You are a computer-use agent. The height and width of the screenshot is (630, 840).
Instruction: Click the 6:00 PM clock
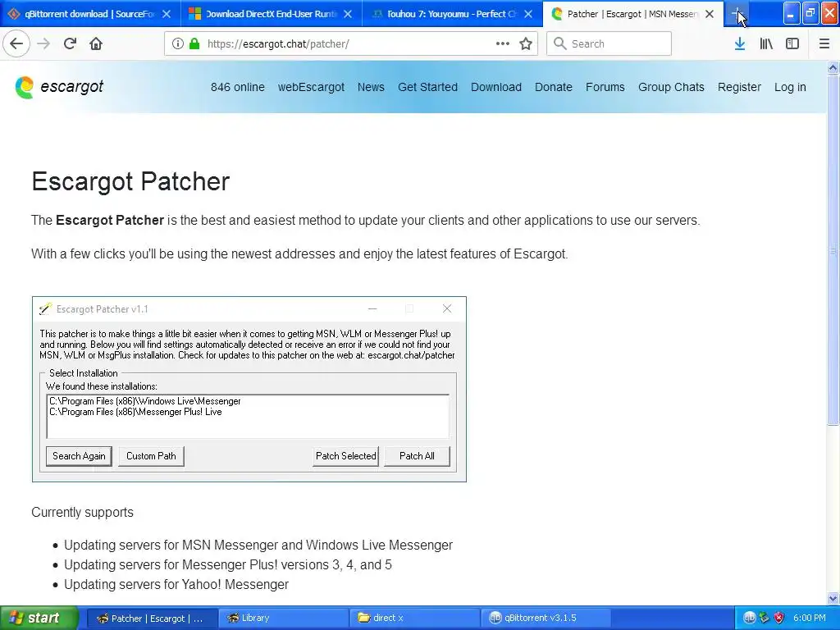(x=810, y=618)
